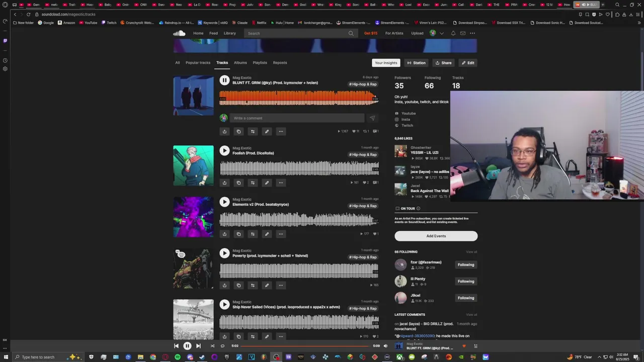Play Ship Never Sailed (Vices)
Screen dimensions: 644x362
coord(224,304)
